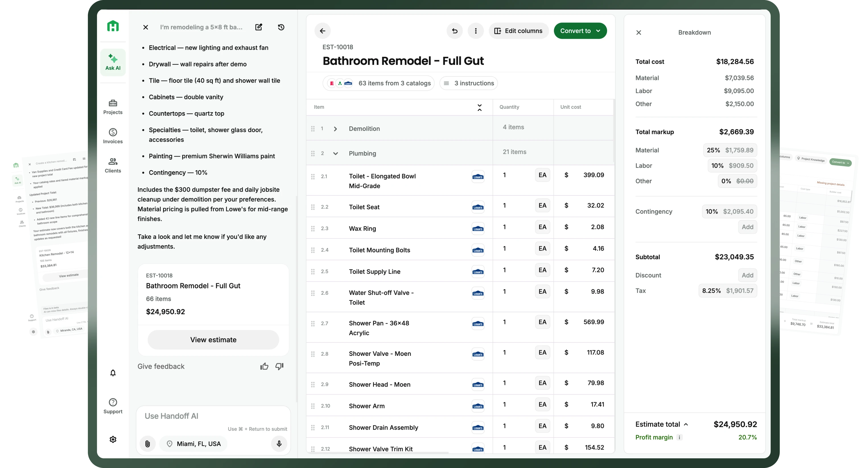
Task: Open the chat history
Action: click(x=281, y=27)
